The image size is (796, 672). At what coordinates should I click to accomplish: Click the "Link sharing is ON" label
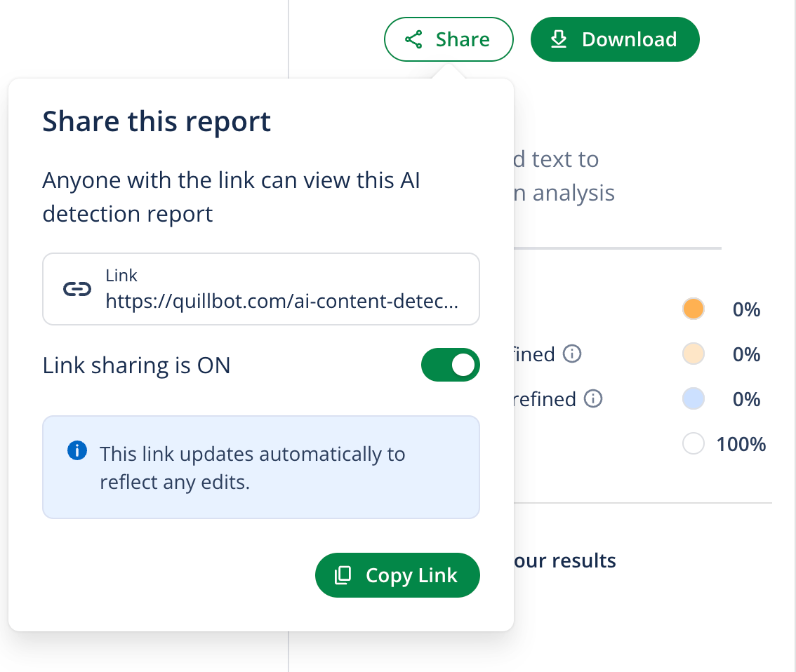(136, 365)
